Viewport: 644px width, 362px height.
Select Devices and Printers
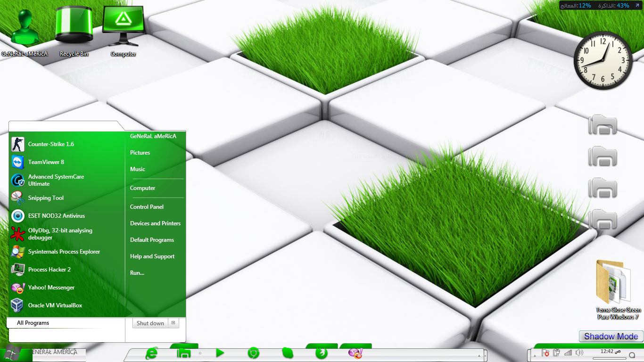click(155, 223)
